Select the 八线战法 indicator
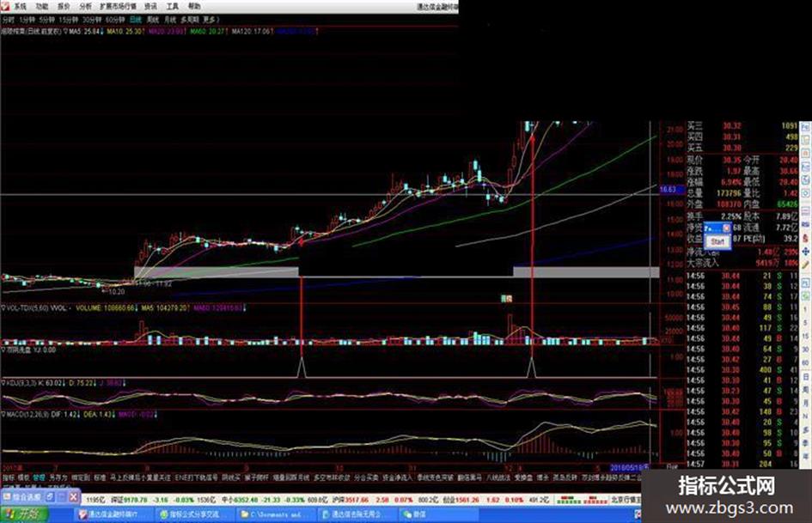Image resolution: width=812 pixels, height=523 pixels. coord(498,477)
